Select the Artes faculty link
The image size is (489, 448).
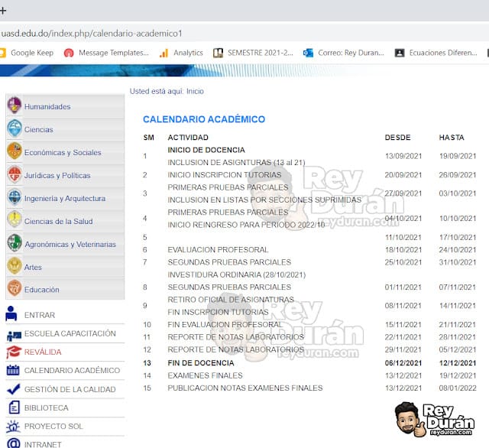coord(33,268)
